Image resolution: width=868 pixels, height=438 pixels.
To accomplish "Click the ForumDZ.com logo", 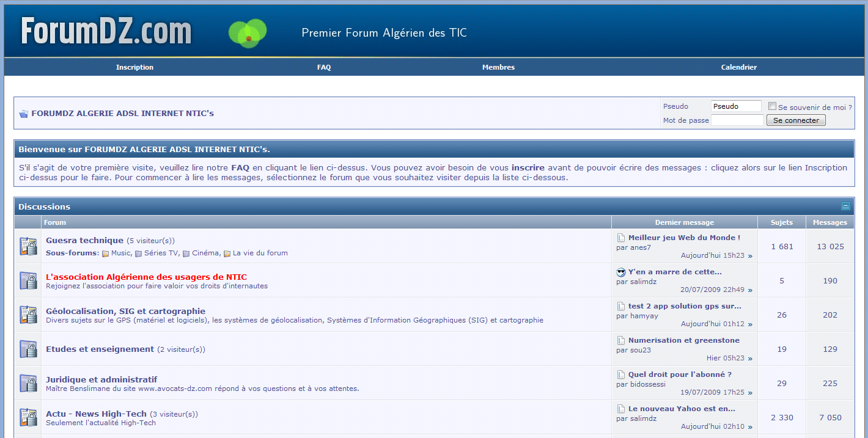I will click(x=106, y=31).
